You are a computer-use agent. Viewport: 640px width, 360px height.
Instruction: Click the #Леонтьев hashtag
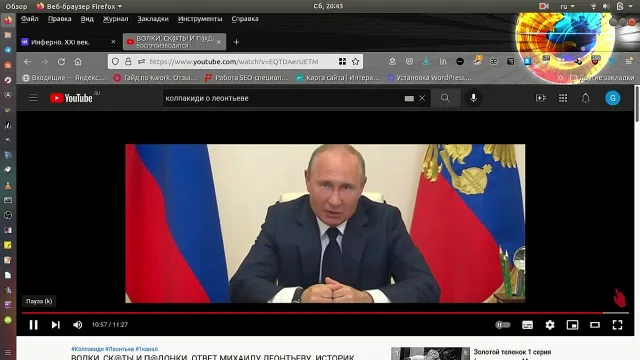[120, 349]
